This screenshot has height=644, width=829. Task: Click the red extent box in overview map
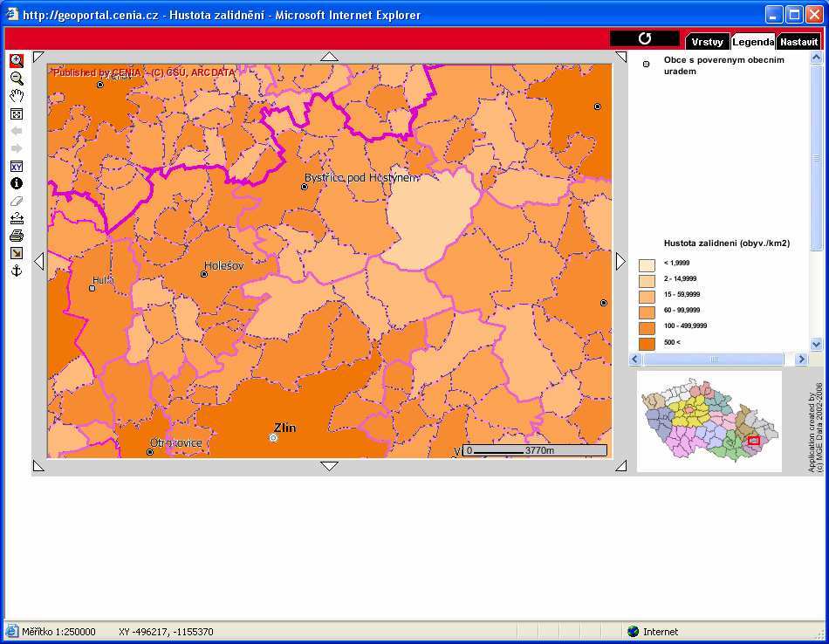(754, 441)
